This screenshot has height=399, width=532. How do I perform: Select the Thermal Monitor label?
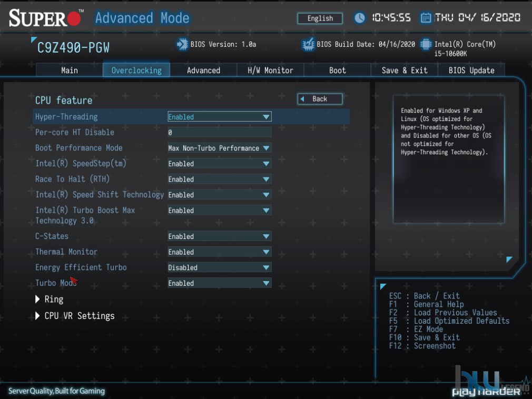pyautogui.click(x=66, y=252)
